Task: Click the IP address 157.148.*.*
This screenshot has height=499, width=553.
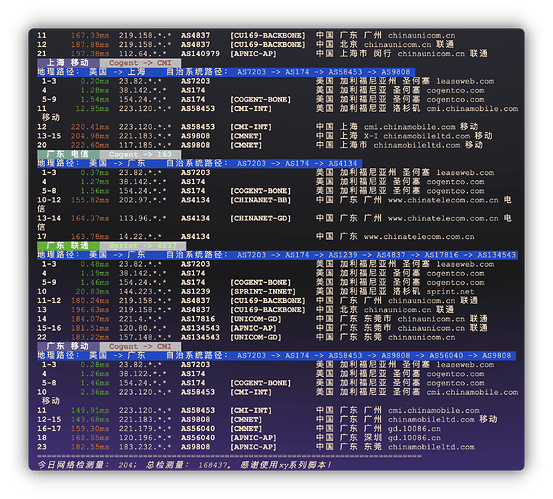Action: click(x=145, y=337)
